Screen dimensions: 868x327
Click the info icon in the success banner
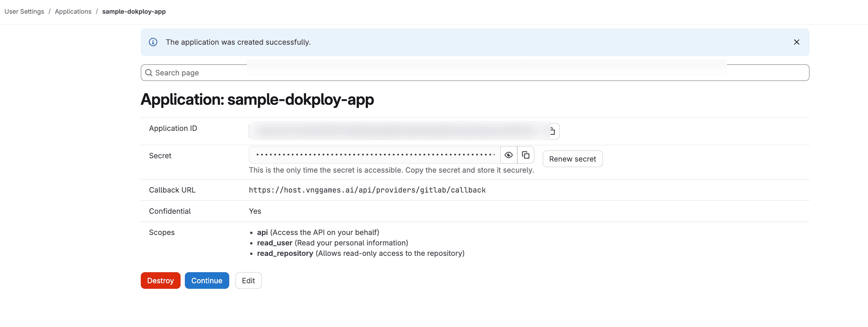[x=153, y=42]
